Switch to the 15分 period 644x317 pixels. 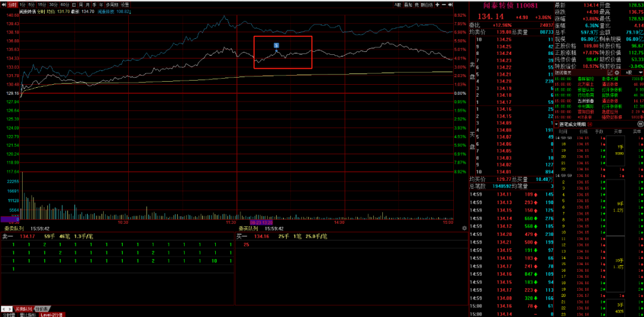[42, 5]
